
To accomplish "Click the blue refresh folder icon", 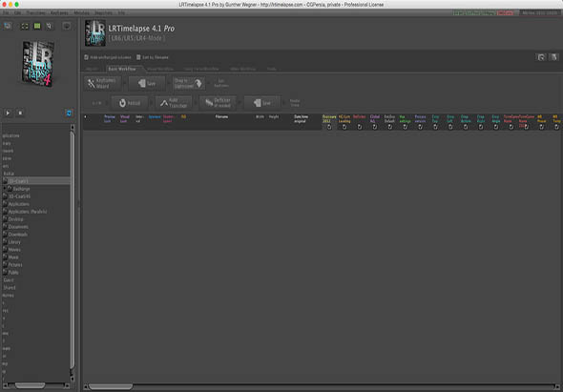I will 69,113.
